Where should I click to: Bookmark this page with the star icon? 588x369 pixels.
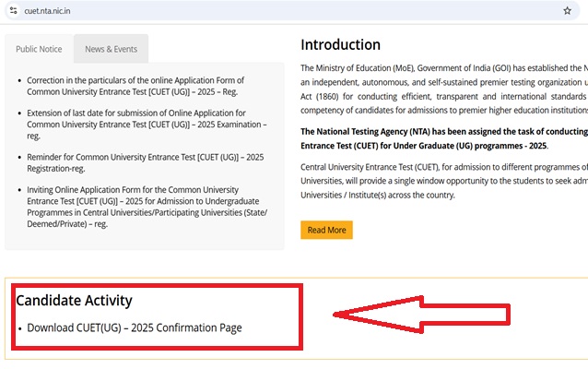[x=567, y=10]
